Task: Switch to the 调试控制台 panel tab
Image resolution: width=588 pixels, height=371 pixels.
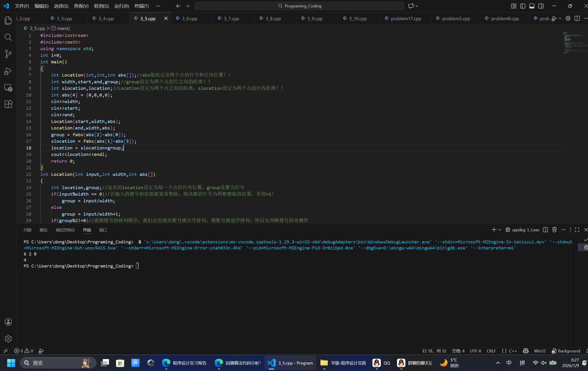Action: (65, 230)
